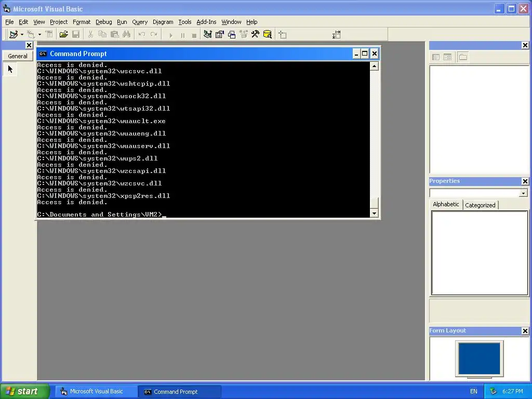Click the dimensions indicator icon on toolbar

pyautogui.click(x=336, y=34)
